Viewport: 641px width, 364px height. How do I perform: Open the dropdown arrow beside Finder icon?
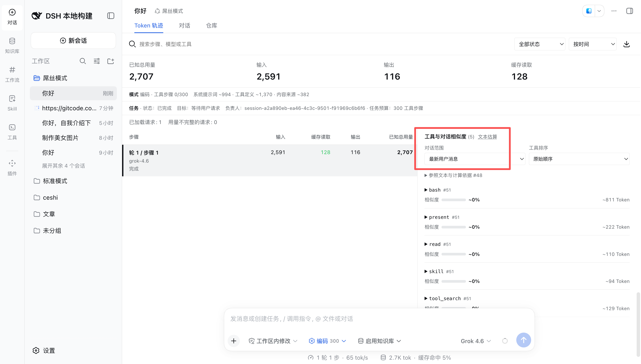click(599, 11)
